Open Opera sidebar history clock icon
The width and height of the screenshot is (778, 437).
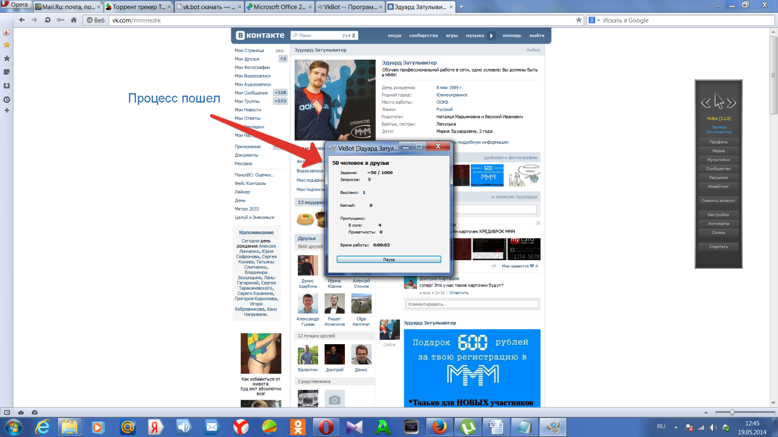(x=6, y=99)
